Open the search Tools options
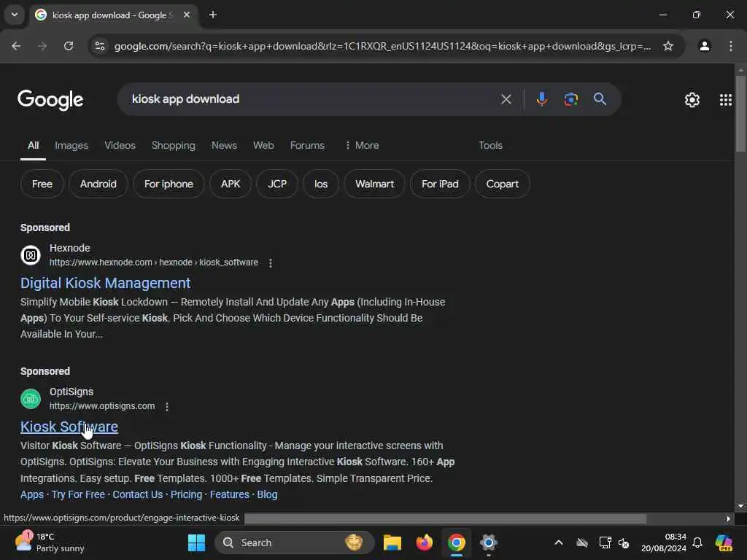The width and height of the screenshot is (747, 560). [491, 146]
